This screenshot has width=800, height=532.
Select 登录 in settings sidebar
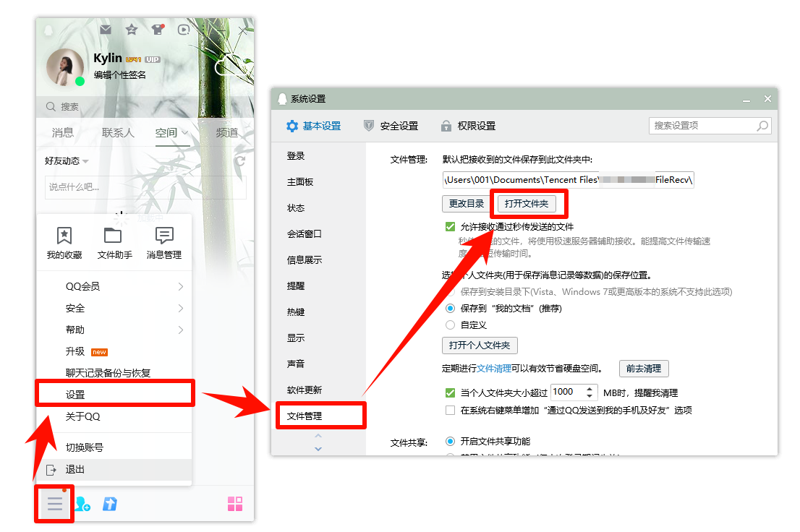(296, 156)
